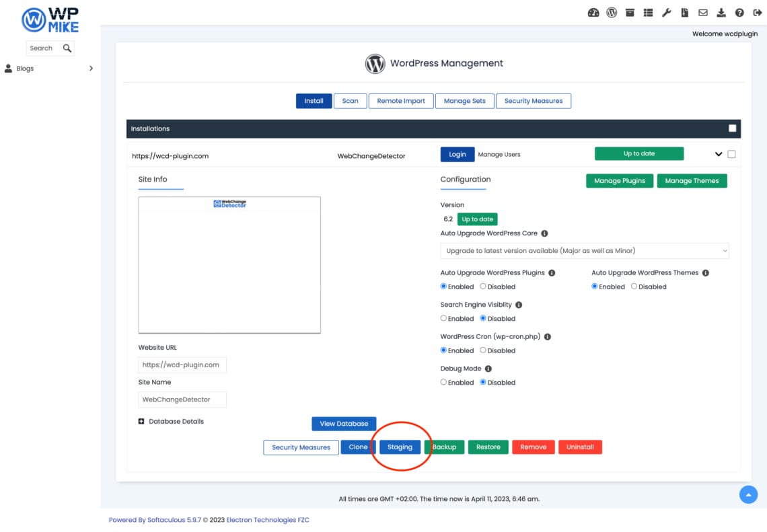
Task: Open the email envelope icon
Action: 702,12
